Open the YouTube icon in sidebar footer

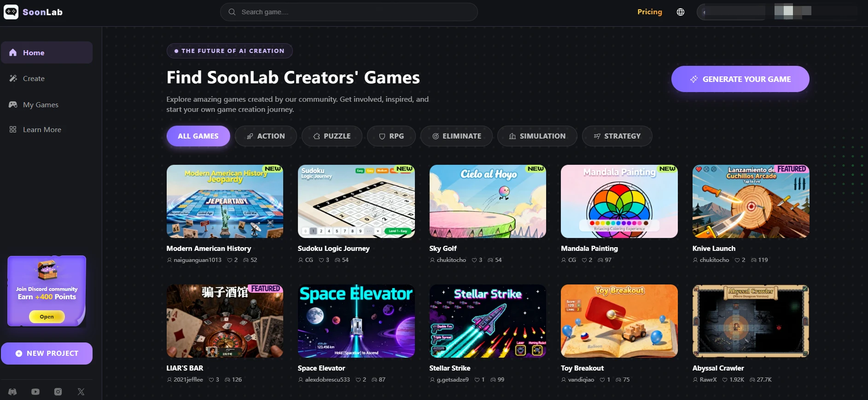pyautogui.click(x=35, y=392)
